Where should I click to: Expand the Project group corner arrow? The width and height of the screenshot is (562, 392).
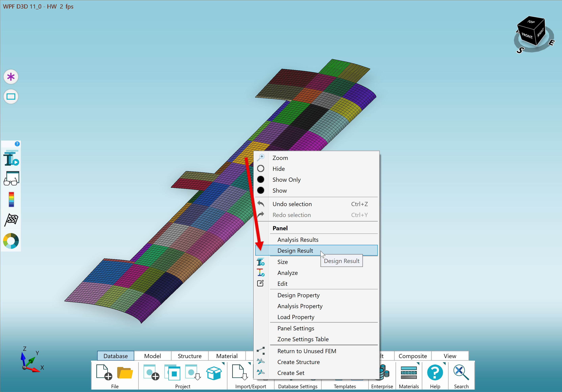pos(223,364)
